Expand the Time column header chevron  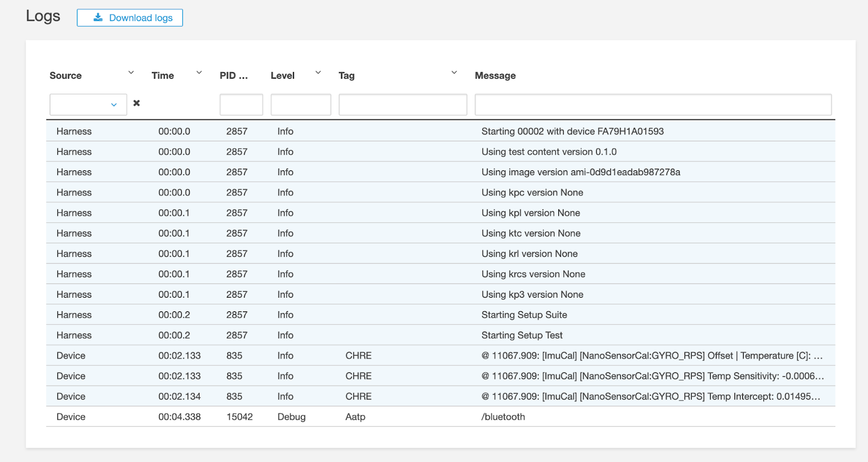click(x=199, y=73)
